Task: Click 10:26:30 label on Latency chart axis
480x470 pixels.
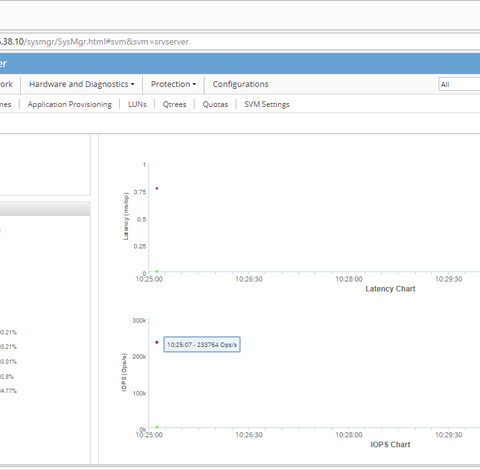Action: pos(249,279)
